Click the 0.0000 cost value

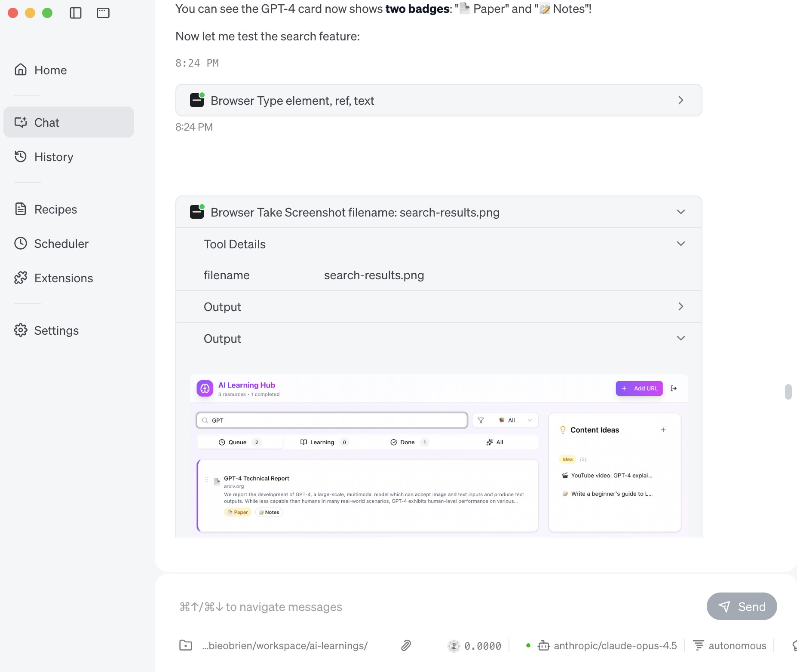(x=483, y=646)
